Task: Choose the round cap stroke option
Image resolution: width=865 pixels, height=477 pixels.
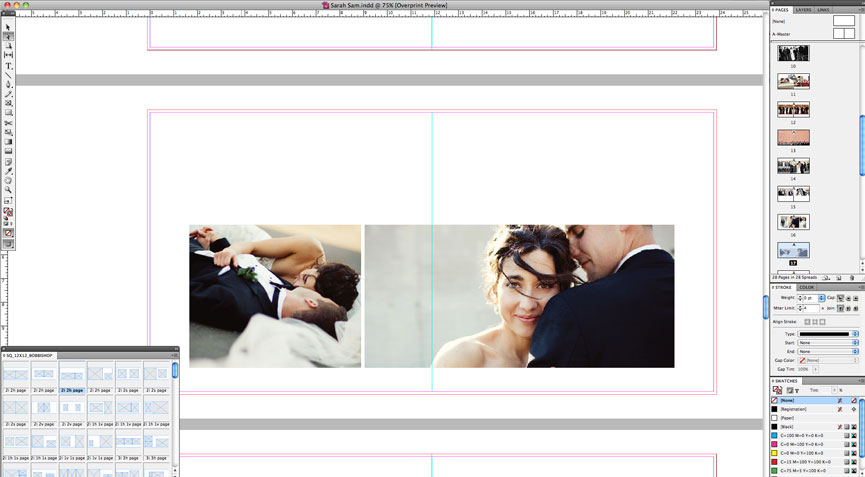Action: (849, 298)
